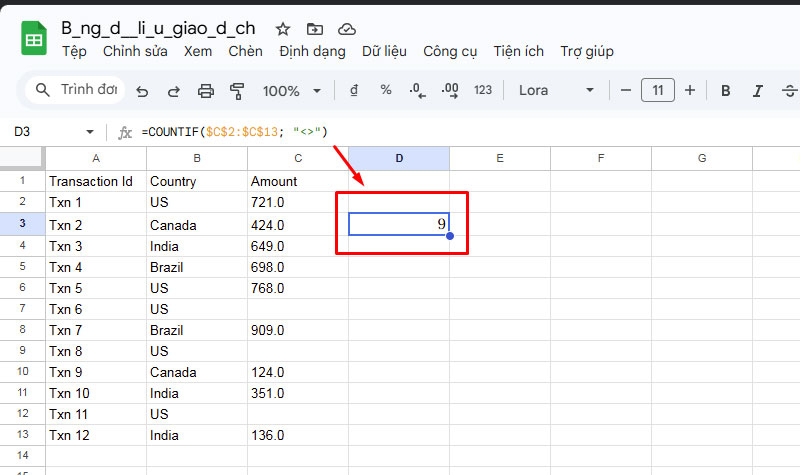Apply percent format with the % icon
The height and width of the screenshot is (475, 800).
pos(385,90)
